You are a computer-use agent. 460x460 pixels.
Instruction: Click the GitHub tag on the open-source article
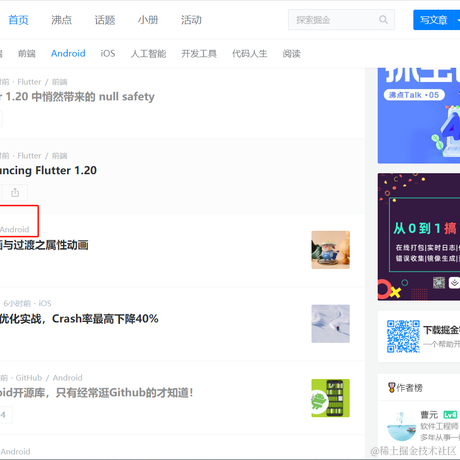[29, 378]
